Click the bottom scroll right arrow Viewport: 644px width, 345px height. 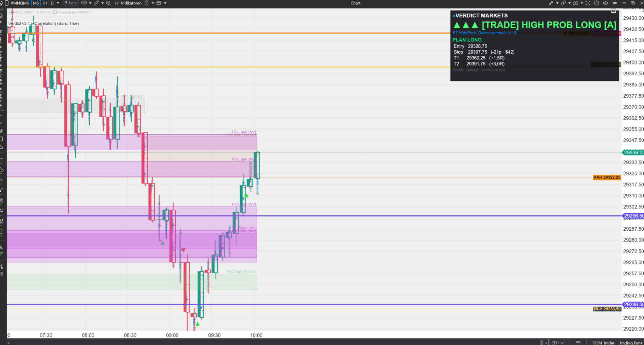(x=546, y=343)
